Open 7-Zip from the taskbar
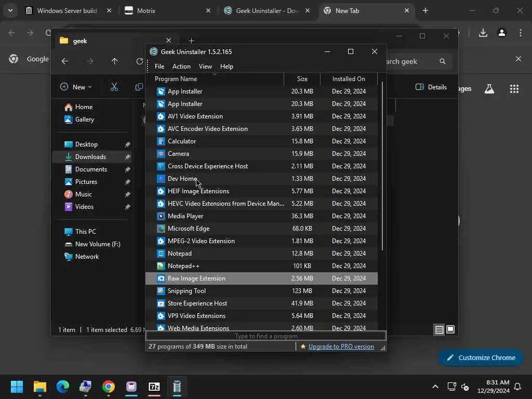 pyautogui.click(x=154, y=387)
